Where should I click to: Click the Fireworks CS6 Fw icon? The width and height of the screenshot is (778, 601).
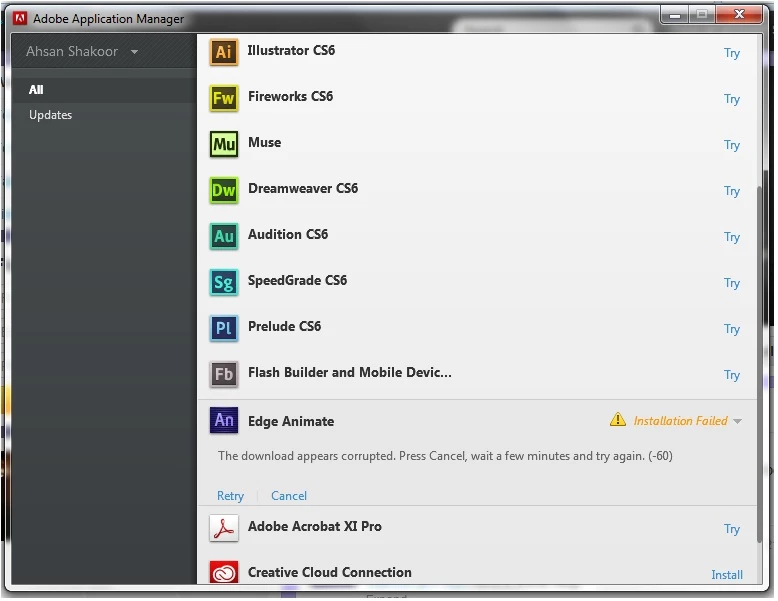click(224, 98)
